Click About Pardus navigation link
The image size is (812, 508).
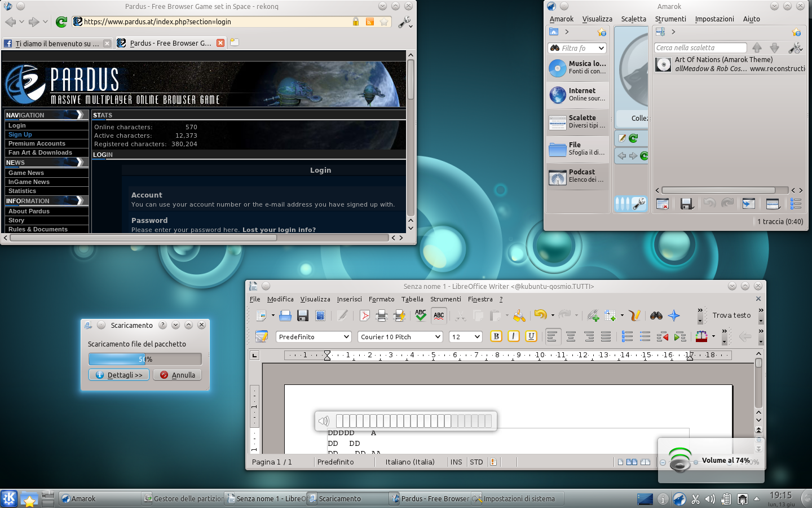pyautogui.click(x=29, y=211)
